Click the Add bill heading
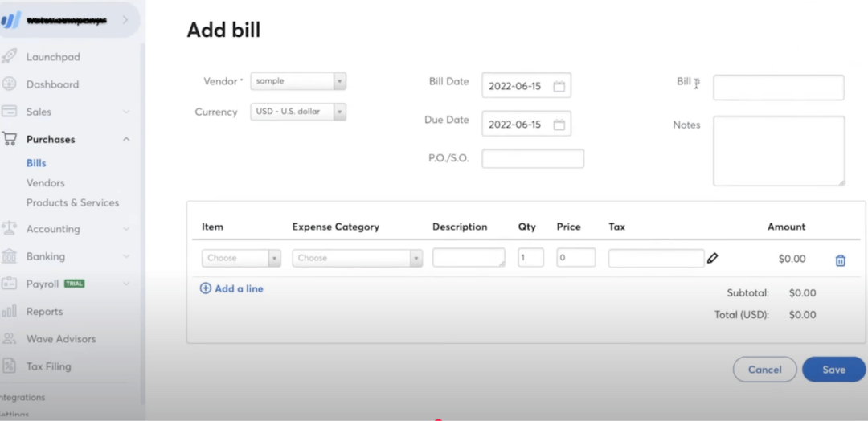The height and width of the screenshot is (421, 868). pos(223,30)
